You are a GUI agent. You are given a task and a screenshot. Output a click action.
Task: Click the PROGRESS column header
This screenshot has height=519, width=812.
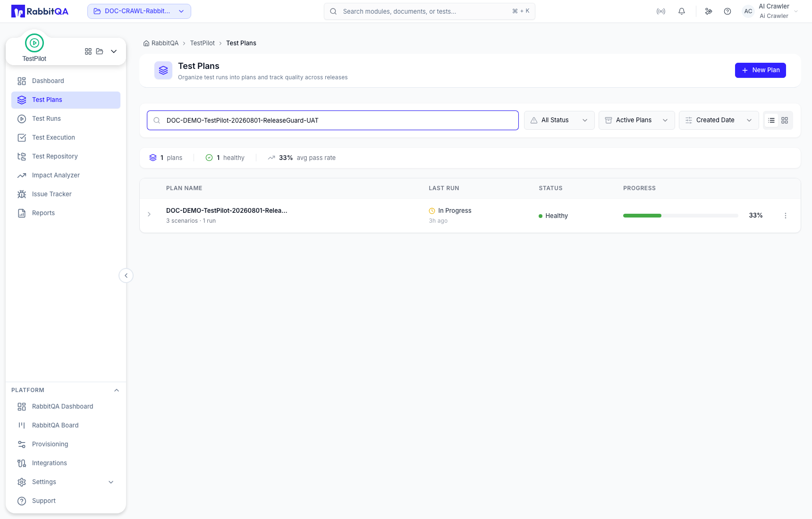click(639, 188)
